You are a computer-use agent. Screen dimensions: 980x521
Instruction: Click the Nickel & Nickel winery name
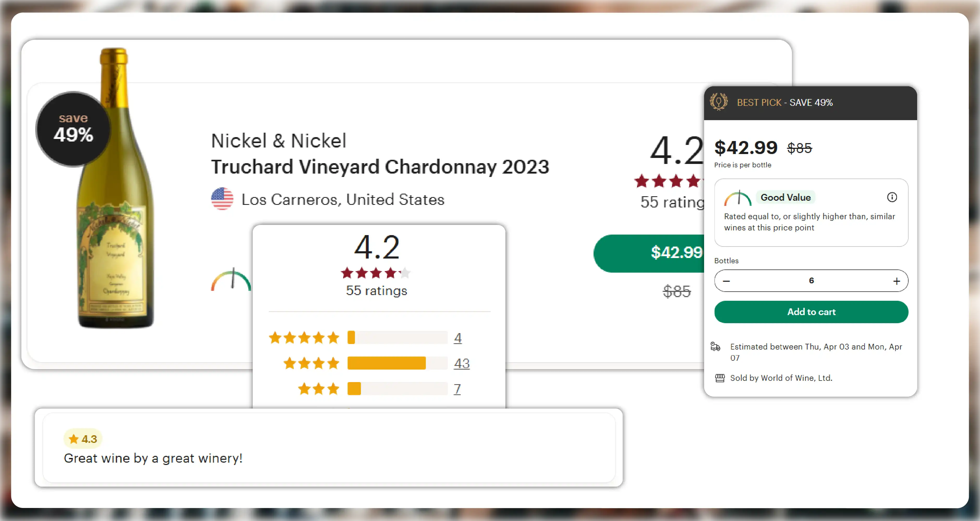click(x=279, y=141)
